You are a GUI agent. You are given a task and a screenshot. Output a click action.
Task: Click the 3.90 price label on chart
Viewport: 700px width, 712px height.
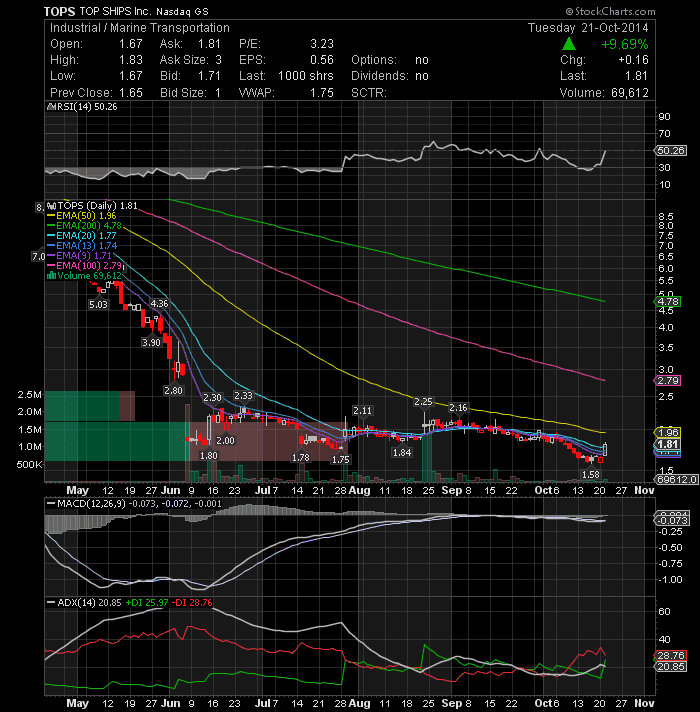coord(151,342)
